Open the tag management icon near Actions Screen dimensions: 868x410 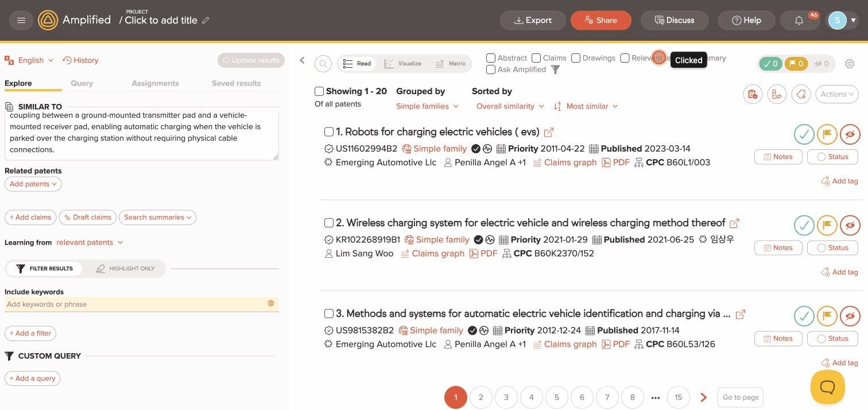pyautogui.click(x=801, y=94)
